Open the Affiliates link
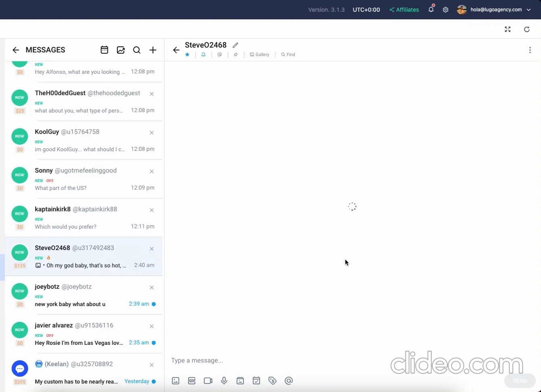The image size is (541, 392). [404, 10]
